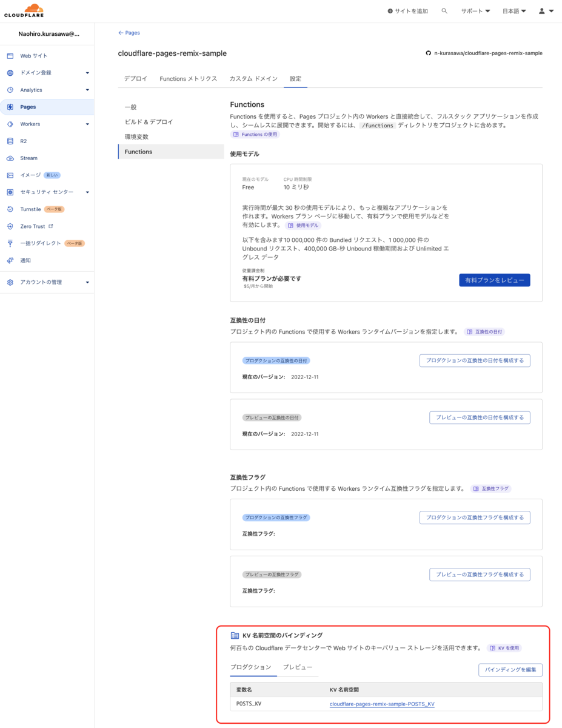
Task: Select the Functions settings section
Action: coord(171,152)
